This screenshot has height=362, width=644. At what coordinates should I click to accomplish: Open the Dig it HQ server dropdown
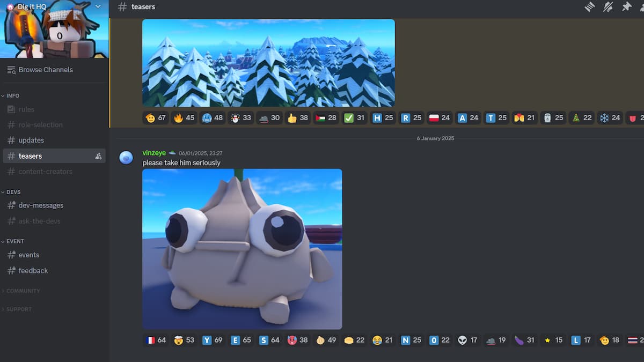tap(98, 7)
